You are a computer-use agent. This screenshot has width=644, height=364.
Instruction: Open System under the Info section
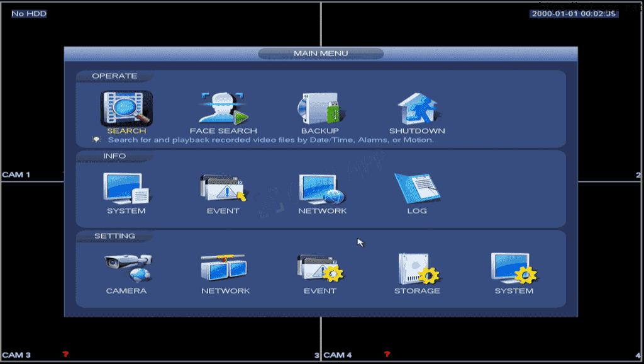126,190
